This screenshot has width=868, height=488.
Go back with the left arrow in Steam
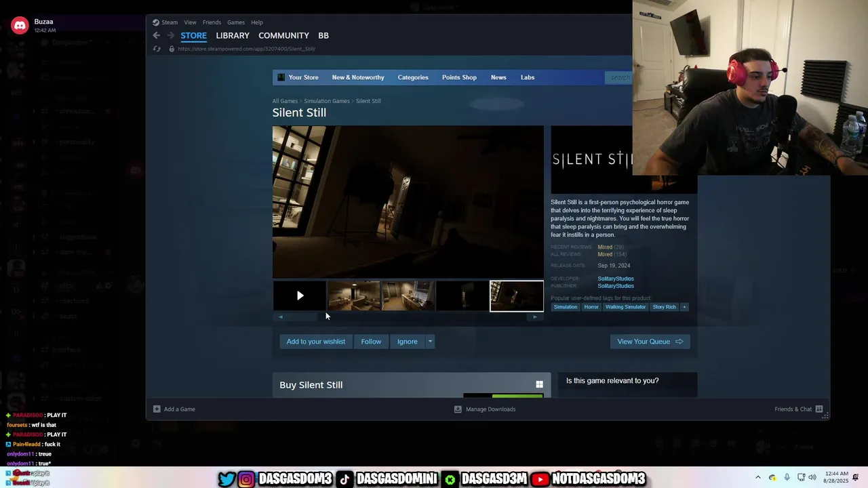point(157,35)
